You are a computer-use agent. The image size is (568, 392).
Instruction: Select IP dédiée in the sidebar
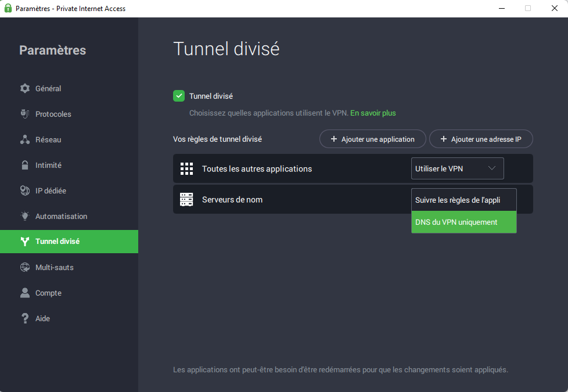69,190
